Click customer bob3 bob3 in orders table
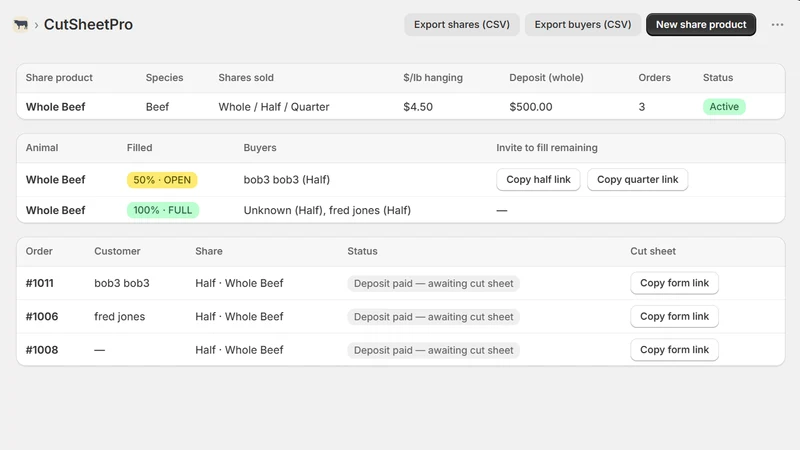The height and width of the screenshot is (450, 800). [122, 283]
